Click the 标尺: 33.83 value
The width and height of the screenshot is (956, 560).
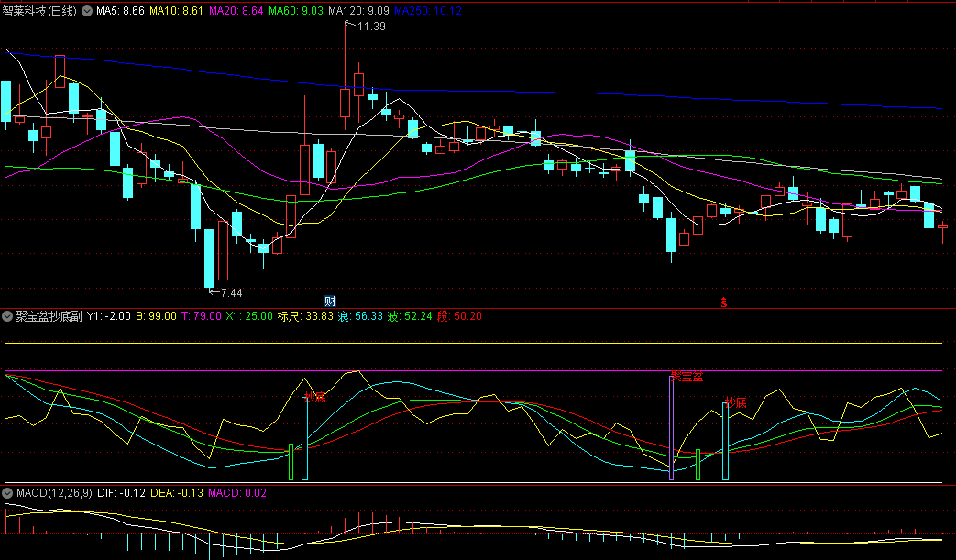point(305,316)
